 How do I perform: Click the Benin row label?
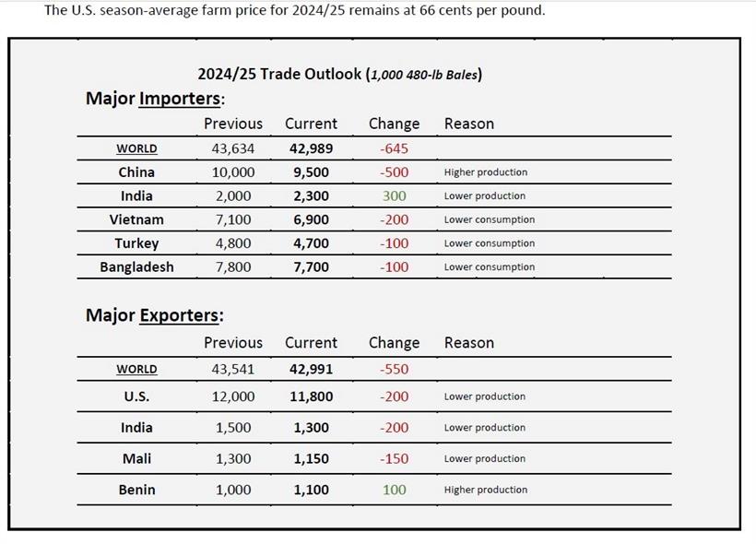136,490
